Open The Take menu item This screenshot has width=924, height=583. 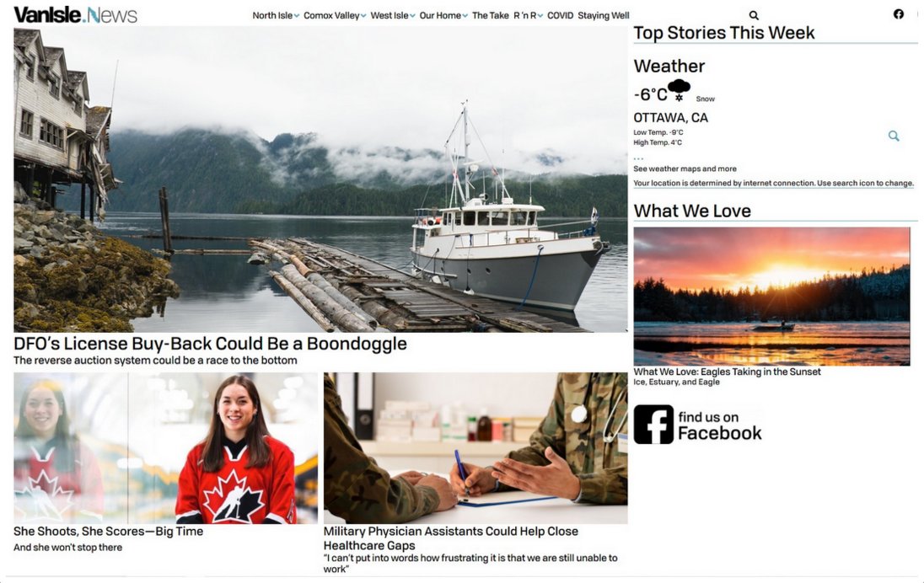click(491, 15)
